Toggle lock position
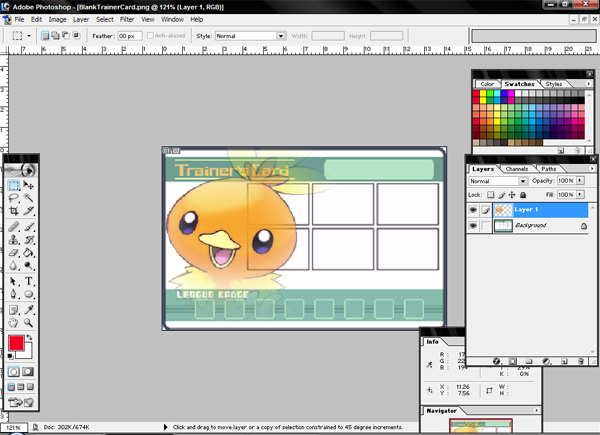 click(x=512, y=195)
